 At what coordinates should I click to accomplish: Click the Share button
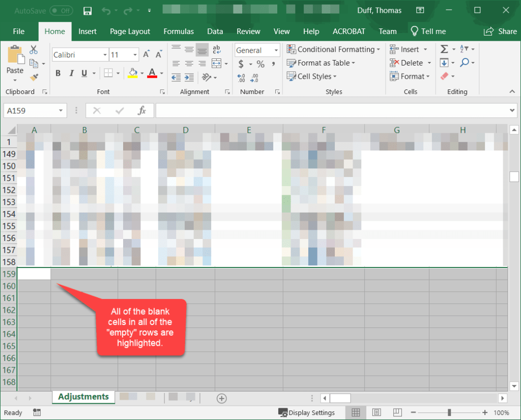[500, 31]
